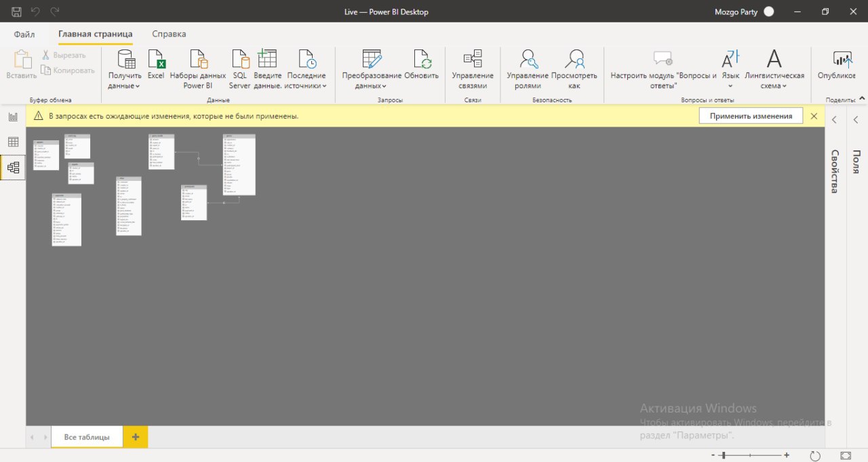Click the plus zoom in button

click(787, 455)
